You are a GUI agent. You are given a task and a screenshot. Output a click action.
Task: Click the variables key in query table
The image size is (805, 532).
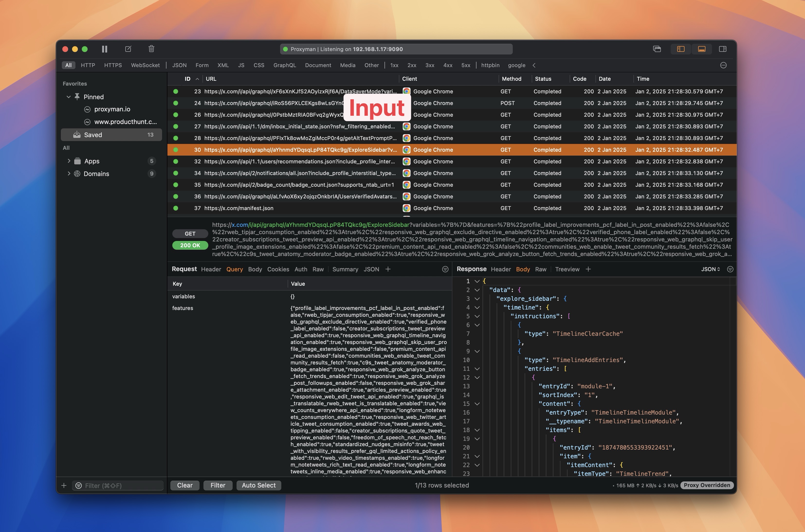[184, 297]
